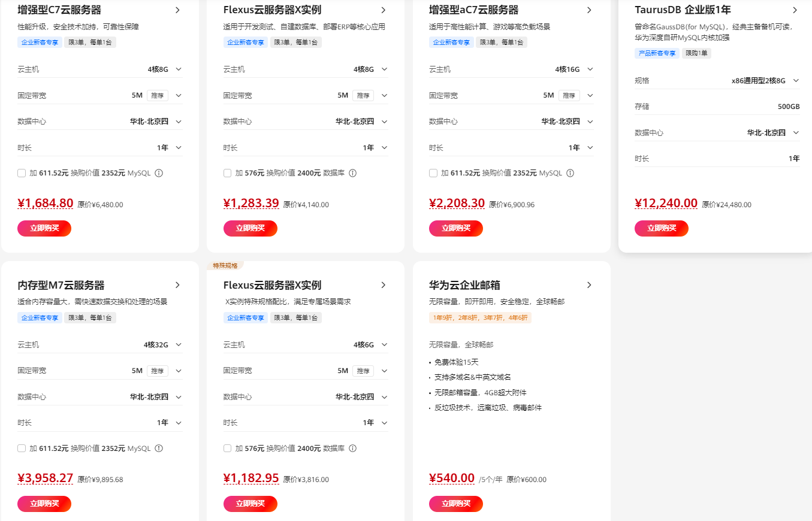Open the 增强型C7云服务器 title arrow
This screenshot has width=812, height=521.
tap(178, 10)
